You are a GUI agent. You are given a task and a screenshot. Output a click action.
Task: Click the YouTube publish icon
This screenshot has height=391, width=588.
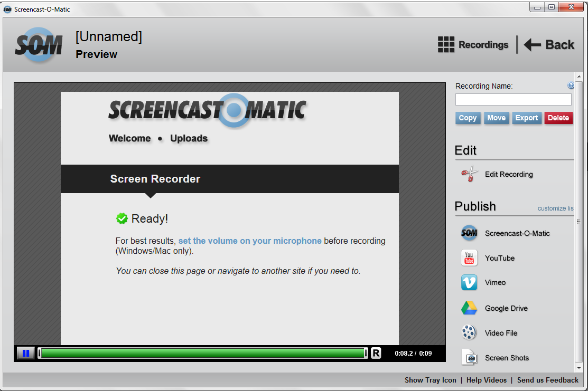(469, 258)
